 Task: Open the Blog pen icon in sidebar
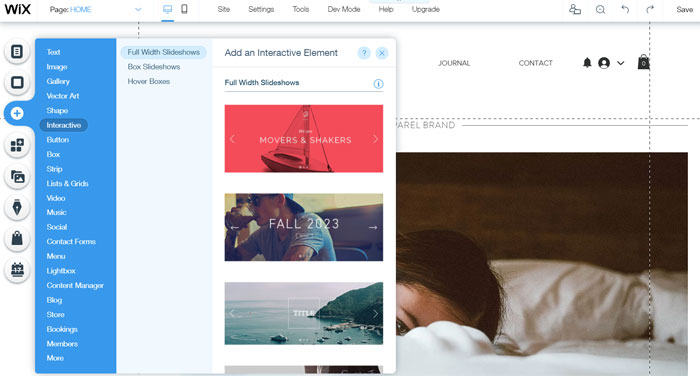[17, 208]
